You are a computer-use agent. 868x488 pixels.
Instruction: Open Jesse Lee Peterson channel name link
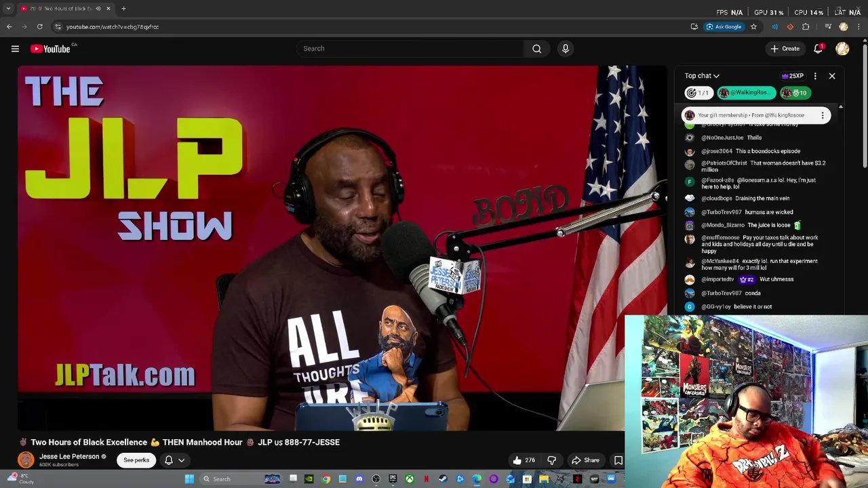pos(69,456)
